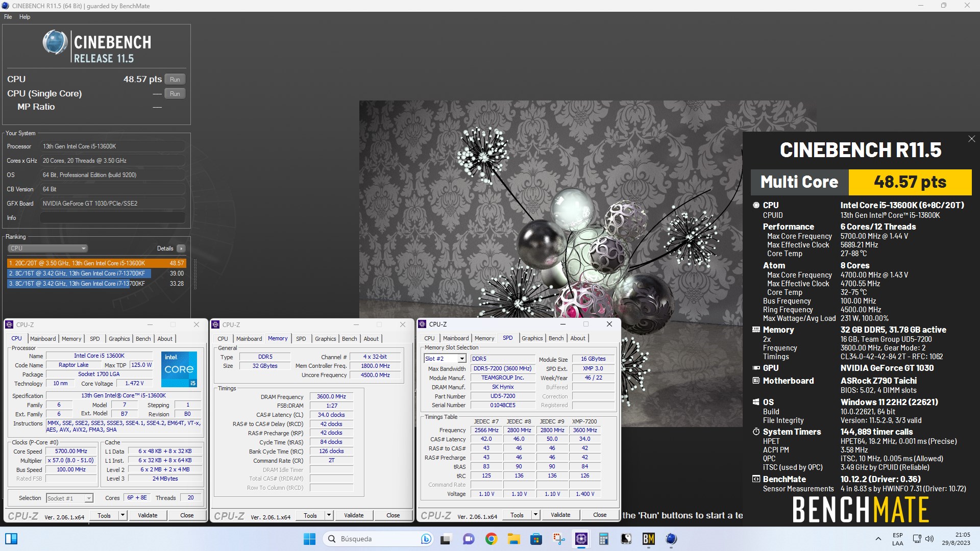The width and height of the screenshot is (980, 551).
Task: Open the Help menu in Cinebench
Action: click(x=24, y=17)
